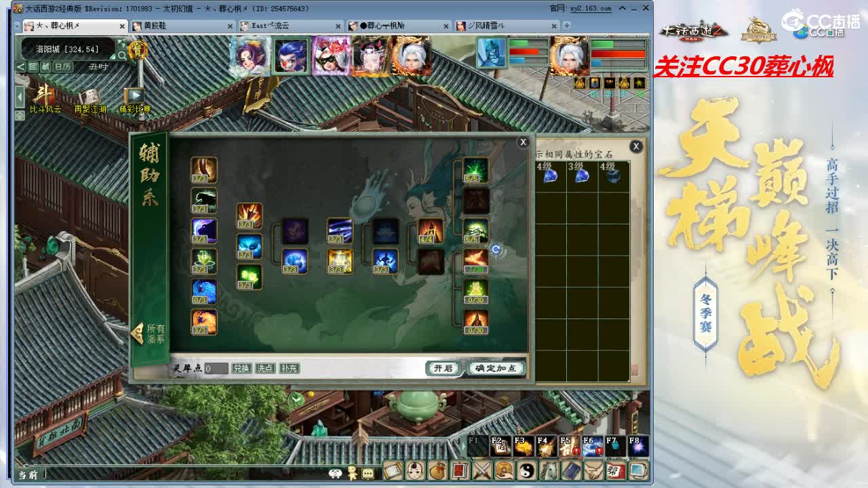868x488 pixels.
Task: Close the gemstone panel
Action: point(636,146)
